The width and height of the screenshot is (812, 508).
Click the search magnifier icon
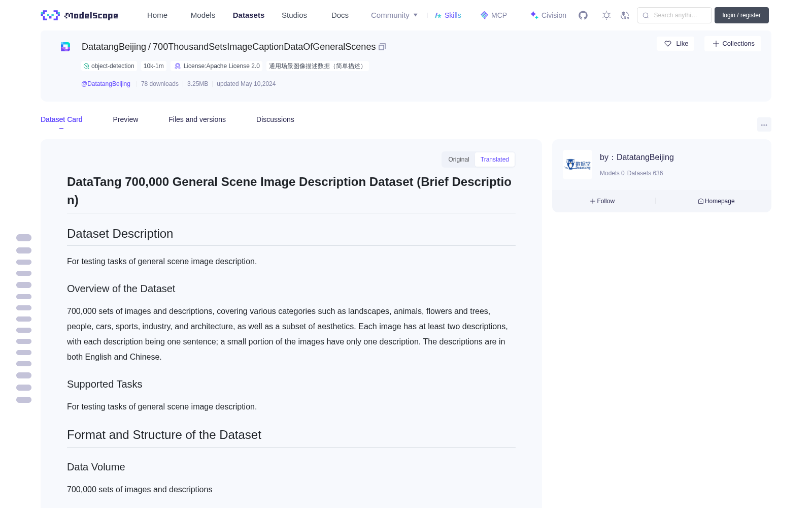[x=646, y=15]
